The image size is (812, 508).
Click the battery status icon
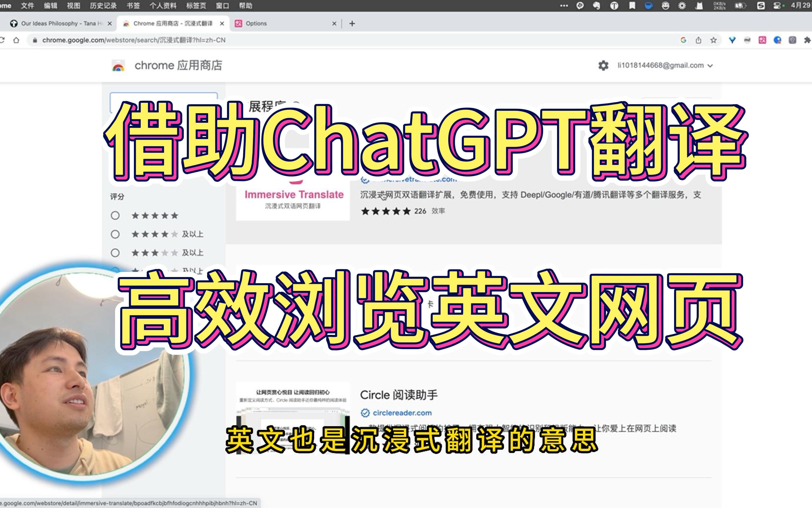pos(740,6)
